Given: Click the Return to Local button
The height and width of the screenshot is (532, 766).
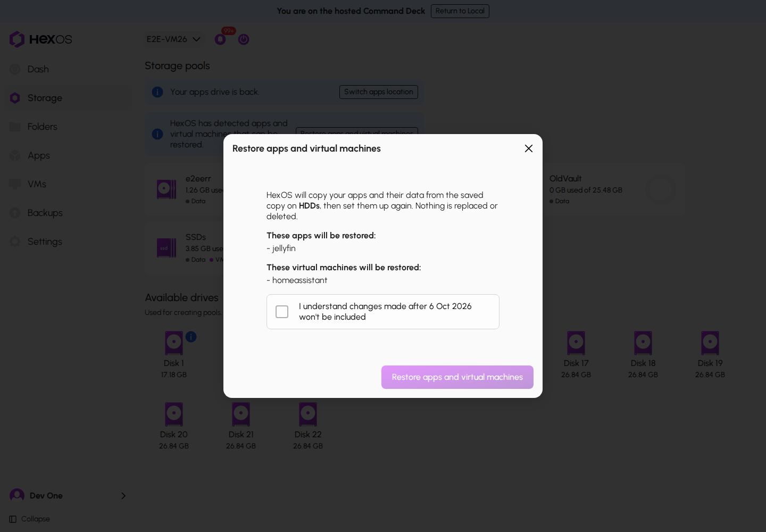Looking at the screenshot, I should [460, 11].
